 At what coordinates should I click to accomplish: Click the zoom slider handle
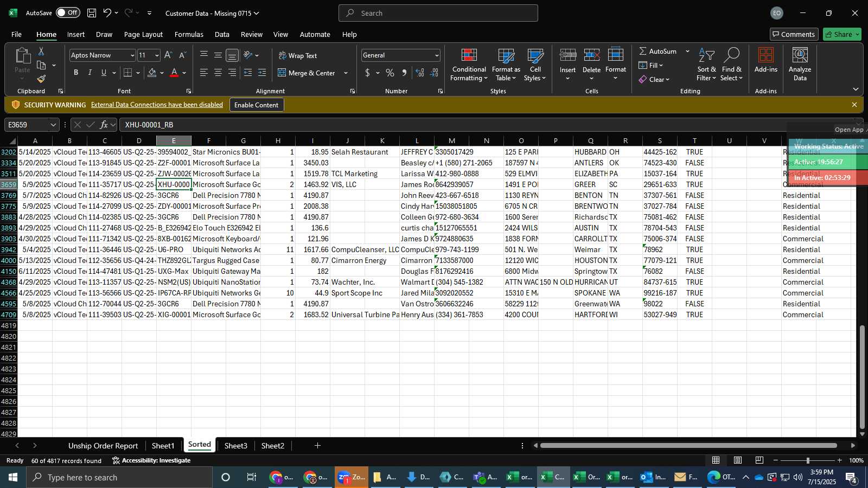point(808,460)
